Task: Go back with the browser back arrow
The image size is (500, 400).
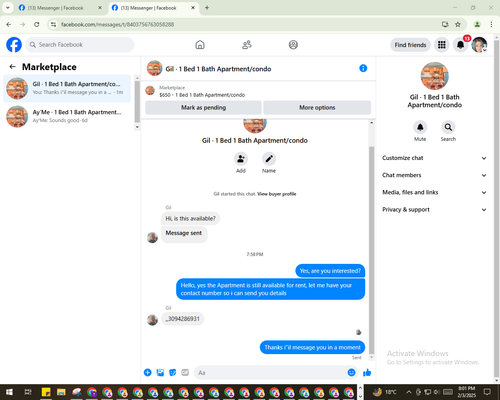Action: 9,24
